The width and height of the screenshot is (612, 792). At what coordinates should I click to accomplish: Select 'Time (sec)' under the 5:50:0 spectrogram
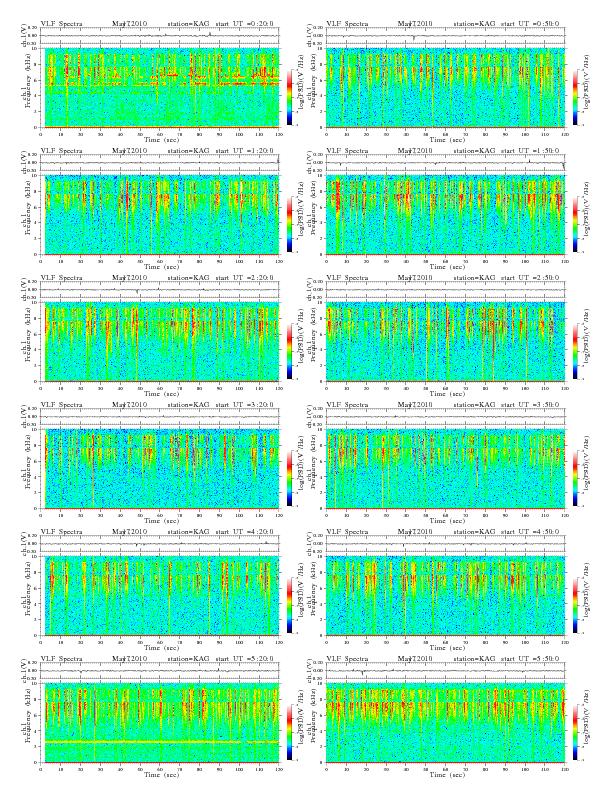[x=447, y=775]
